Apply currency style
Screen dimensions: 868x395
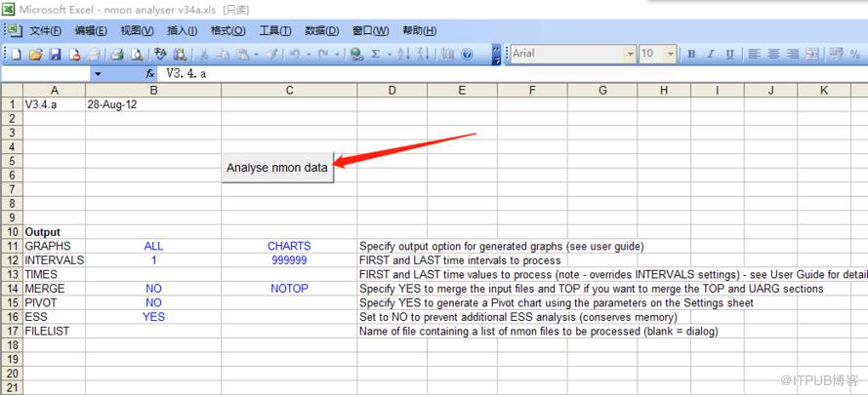click(836, 55)
